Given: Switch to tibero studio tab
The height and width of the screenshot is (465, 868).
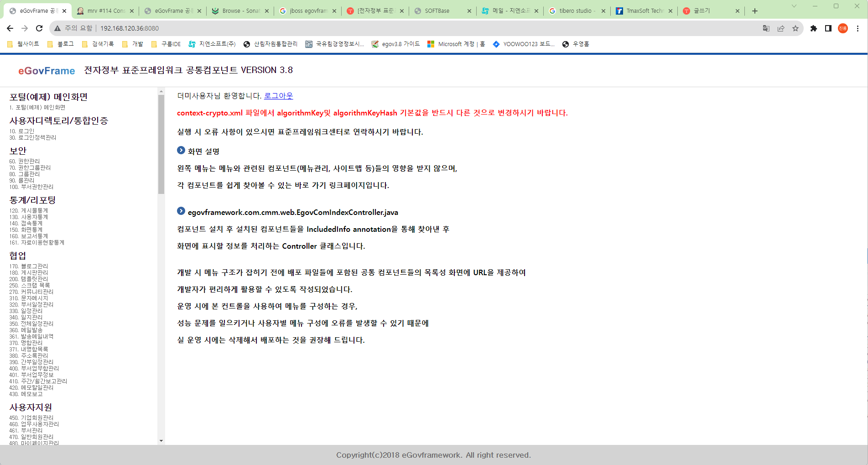Looking at the screenshot, I should (x=577, y=11).
